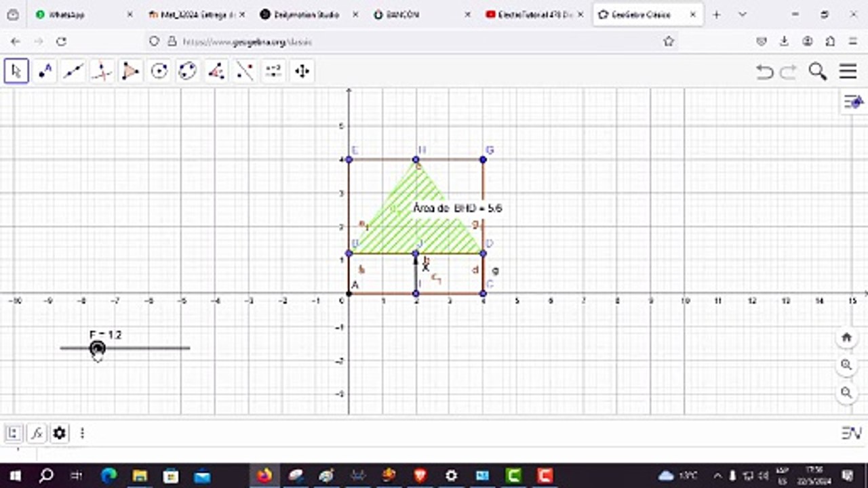
Task: Open the GeoGebra search magnifier
Action: tap(818, 71)
